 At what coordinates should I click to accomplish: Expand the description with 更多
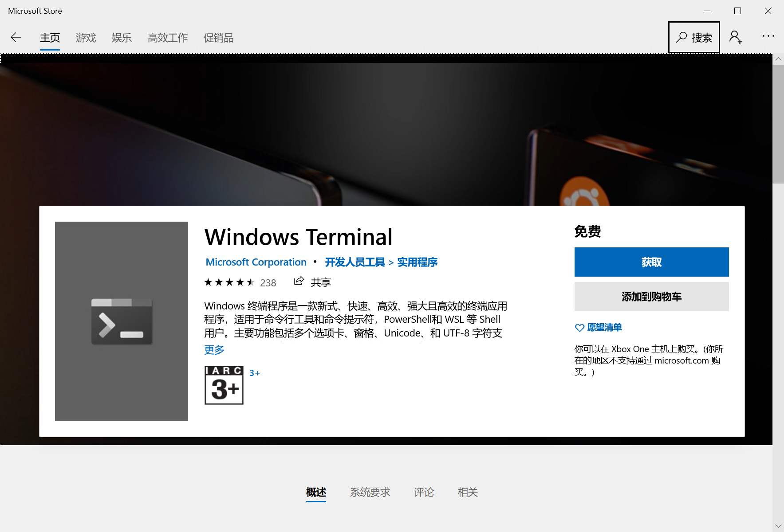(214, 350)
